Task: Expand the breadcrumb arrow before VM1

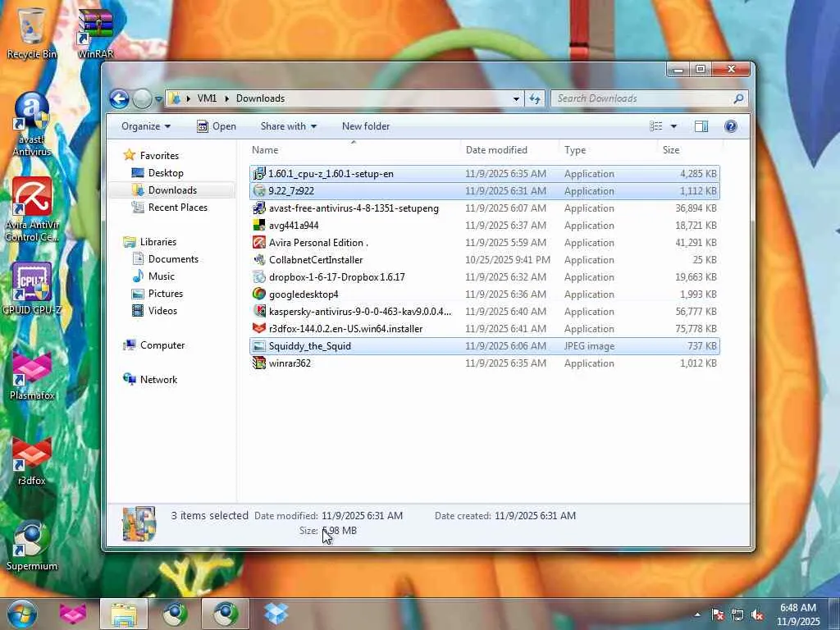Action: tap(188, 98)
